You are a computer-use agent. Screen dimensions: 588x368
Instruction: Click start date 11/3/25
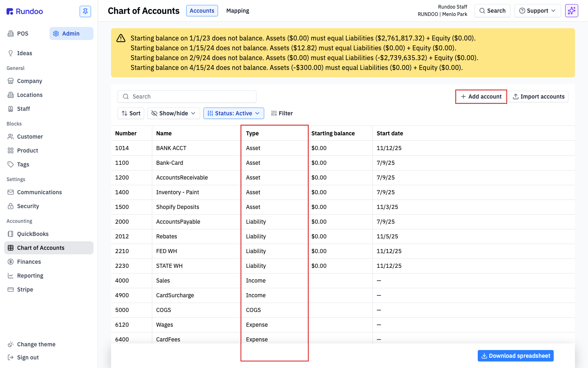387,207
